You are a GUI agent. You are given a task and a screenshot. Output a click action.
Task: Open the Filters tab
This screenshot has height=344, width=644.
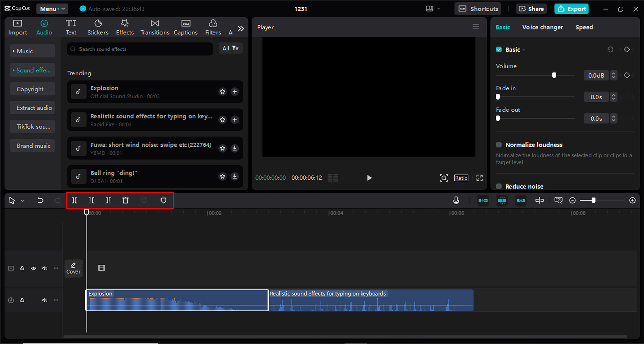[x=213, y=27]
